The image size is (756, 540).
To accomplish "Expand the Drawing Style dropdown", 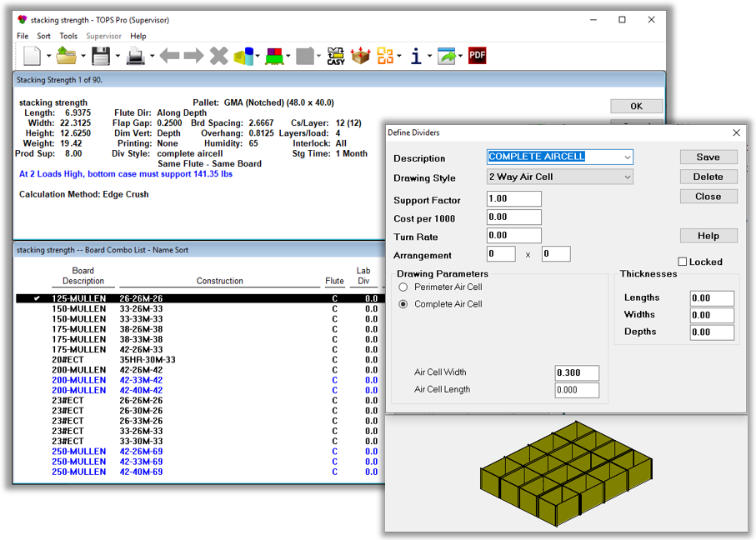I will [x=626, y=177].
